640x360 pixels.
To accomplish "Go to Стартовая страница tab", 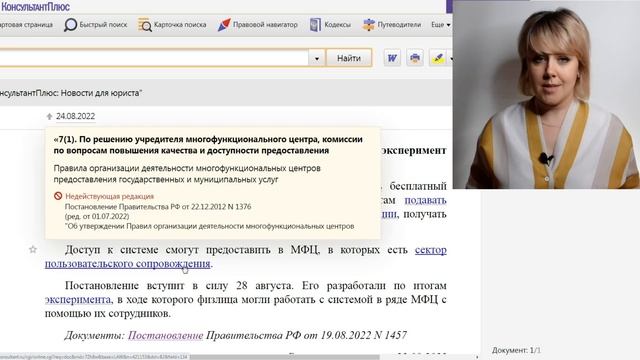I will 27,25.
